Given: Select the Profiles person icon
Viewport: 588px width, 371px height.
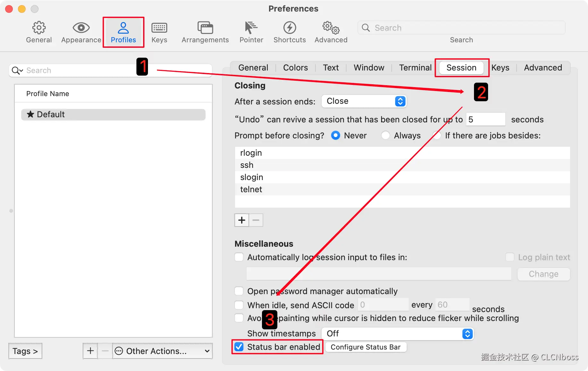Looking at the screenshot, I should click(x=123, y=28).
